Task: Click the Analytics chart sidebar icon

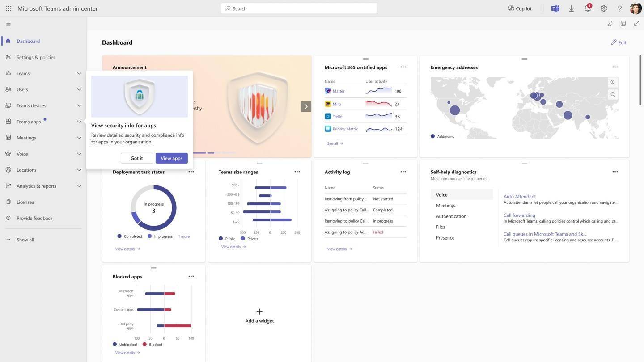Action: point(8,185)
